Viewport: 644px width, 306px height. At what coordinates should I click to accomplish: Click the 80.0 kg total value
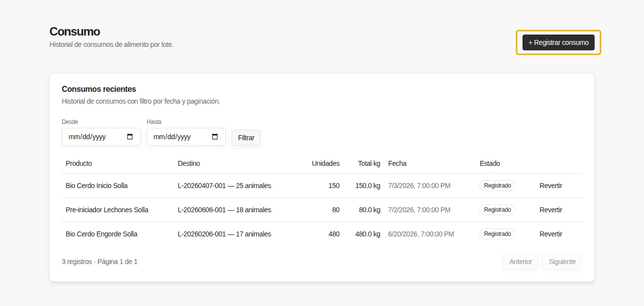point(369,210)
